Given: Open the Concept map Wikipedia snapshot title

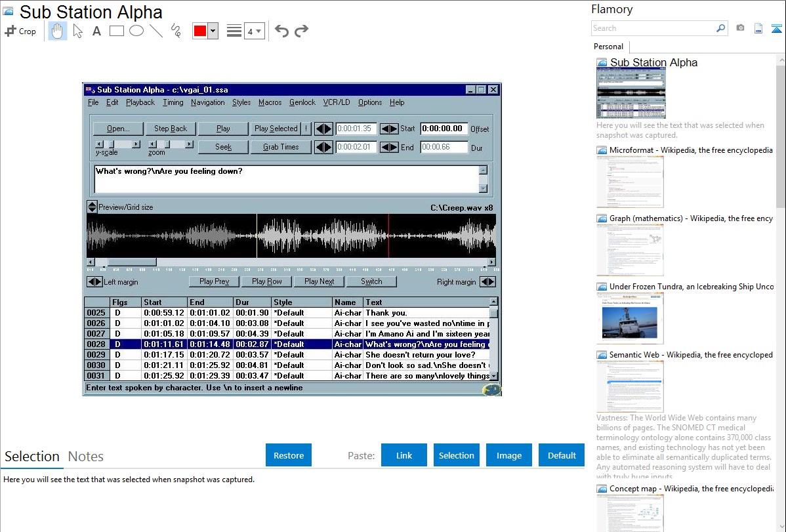Looking at the screenshot, I should (691, 489).
